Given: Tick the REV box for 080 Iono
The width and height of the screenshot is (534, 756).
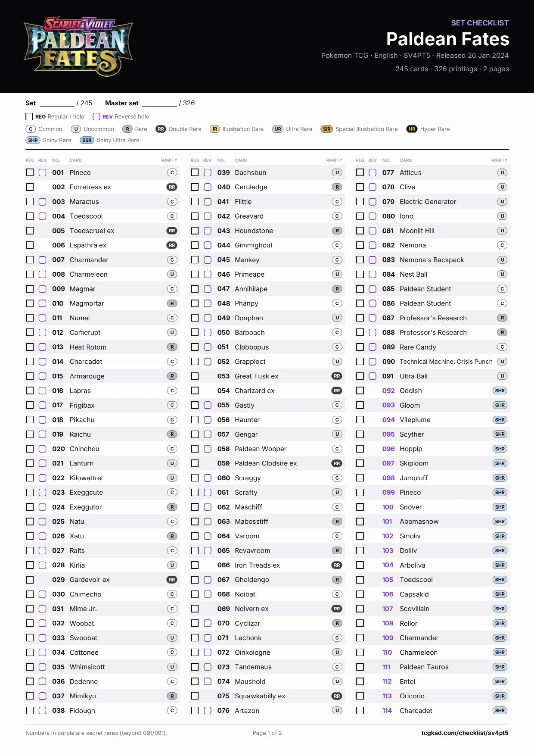Looking at the screenshot, I should coord(373,216).
